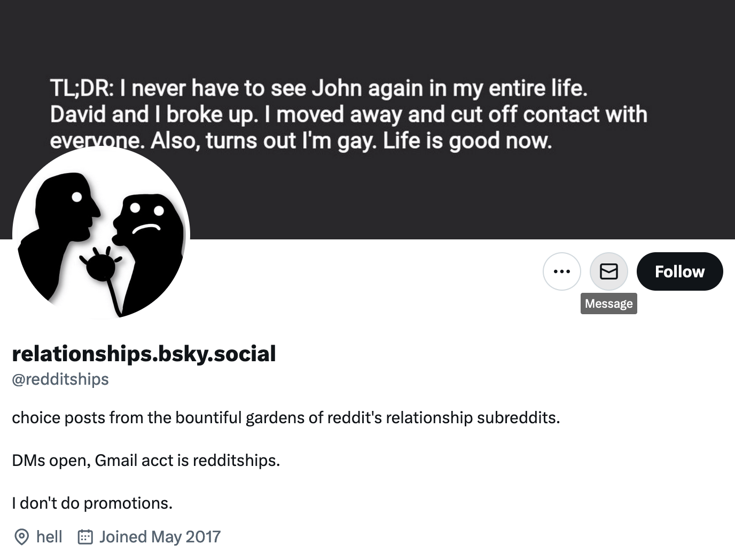
Task: Click the Joined May 2017 text
Action: [x=159, y=536]
